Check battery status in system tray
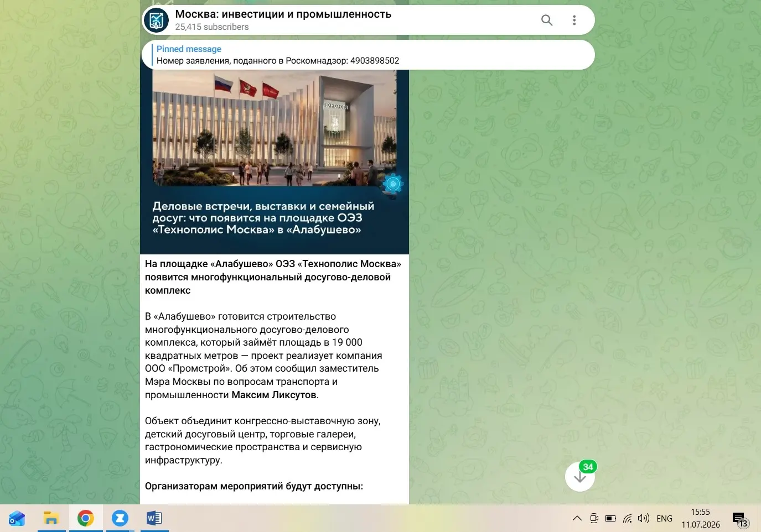The width and height of the screenshot is (761, 532). [610, 518]
